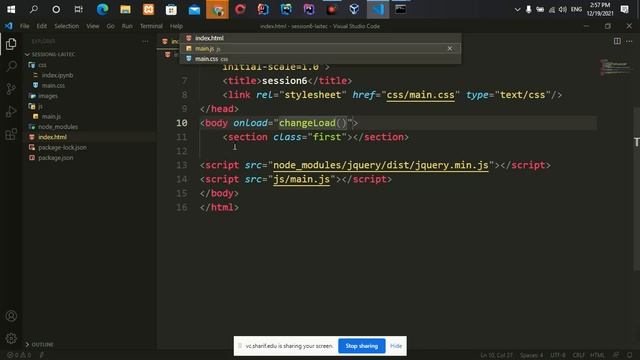Open the editor More Actions ellipsis

[629, 41]
